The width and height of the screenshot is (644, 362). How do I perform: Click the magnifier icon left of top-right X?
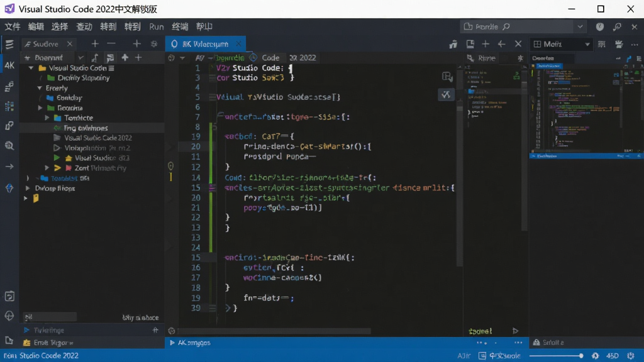617,26
